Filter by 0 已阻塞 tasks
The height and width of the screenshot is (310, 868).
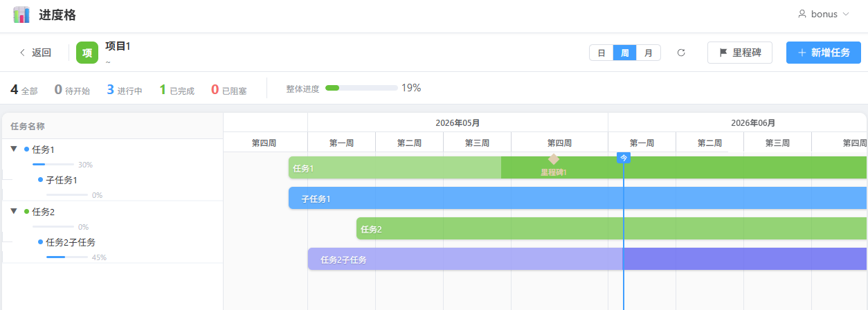[229, 89]
